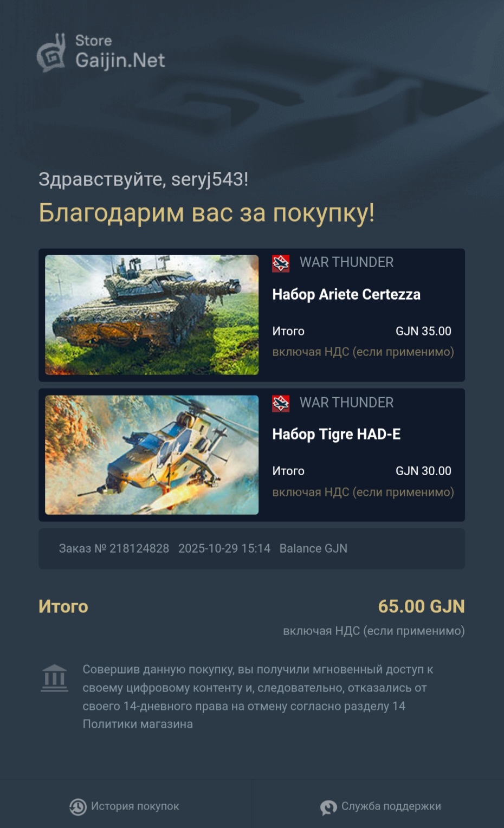Click the GJN 30.00 price
This screenshot has width=504, height=828.
point(423,471)
